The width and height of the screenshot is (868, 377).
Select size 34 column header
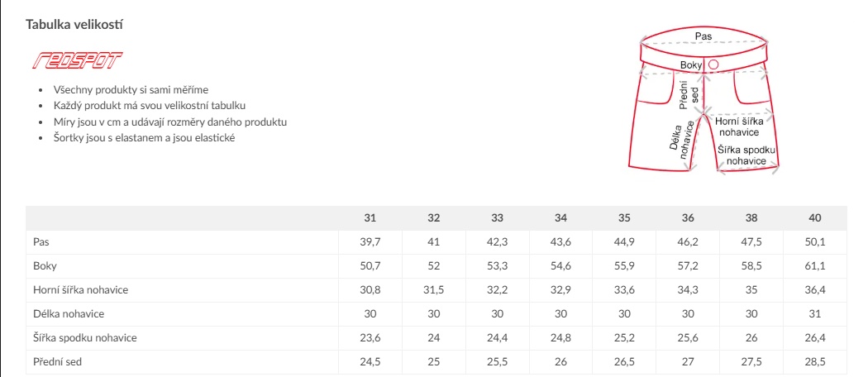(560, 218)
